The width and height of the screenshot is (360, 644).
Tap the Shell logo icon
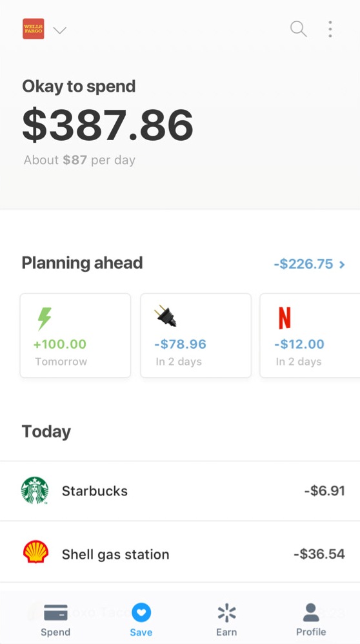pos(35,551)
